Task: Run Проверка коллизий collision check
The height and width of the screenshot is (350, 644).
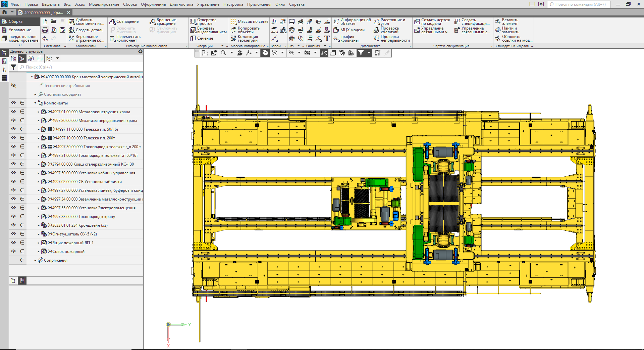Action: (376, 30)
